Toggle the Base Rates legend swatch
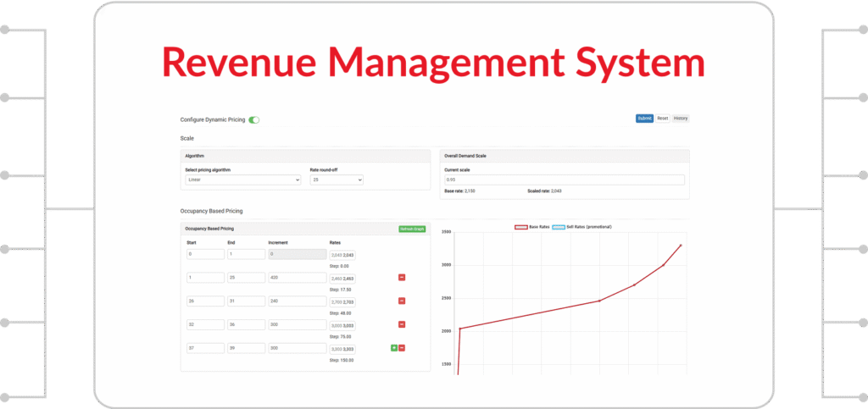 tap(521, 227)
